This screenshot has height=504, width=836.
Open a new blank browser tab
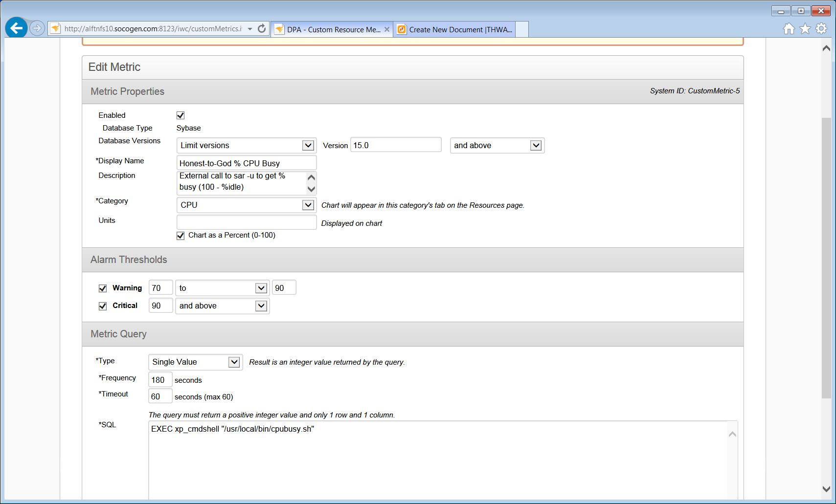[x=522, y=29]
